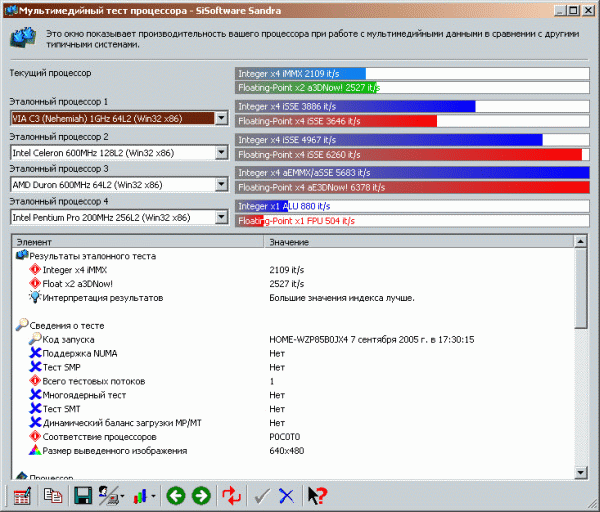The height and width of the screenshot is (512, 600).
Task: Click the Floating-Point x1 FPU 504 it/s bar
Action: point(412,221)
